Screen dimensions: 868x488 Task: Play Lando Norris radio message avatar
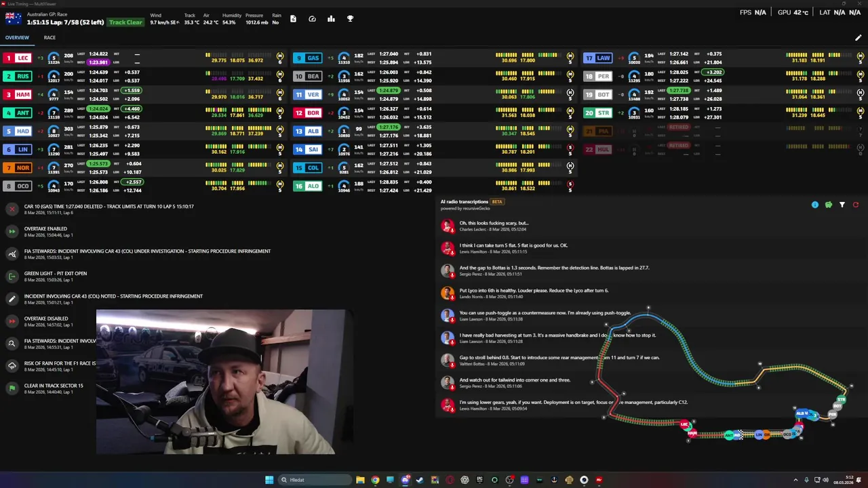[448, 293]
